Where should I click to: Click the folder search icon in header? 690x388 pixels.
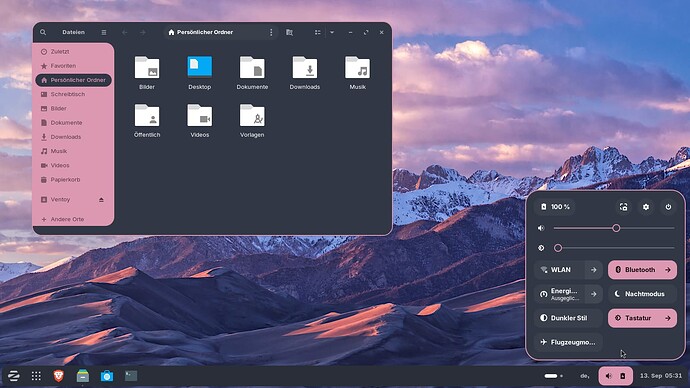coord(289,32)
